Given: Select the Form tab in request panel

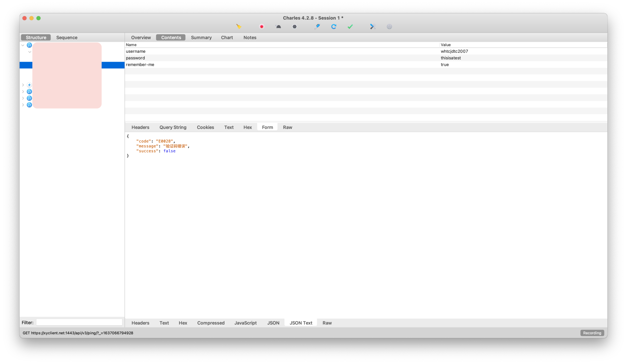Looking at the screenshot, I should (x=267, y=127).
